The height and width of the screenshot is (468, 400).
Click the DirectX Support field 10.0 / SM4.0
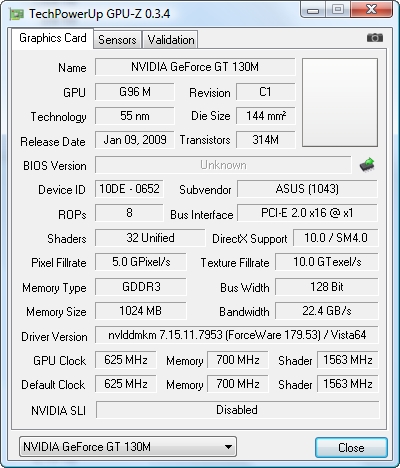pos(336,238)
